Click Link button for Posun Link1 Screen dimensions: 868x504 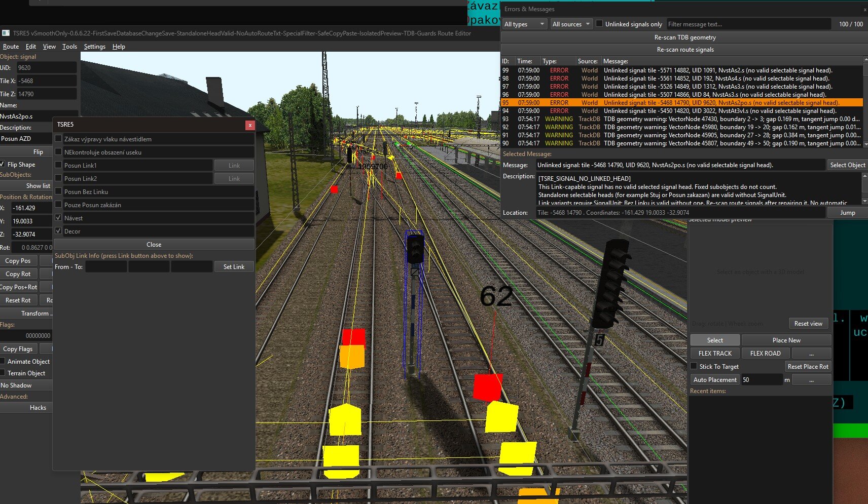point(234,165)
